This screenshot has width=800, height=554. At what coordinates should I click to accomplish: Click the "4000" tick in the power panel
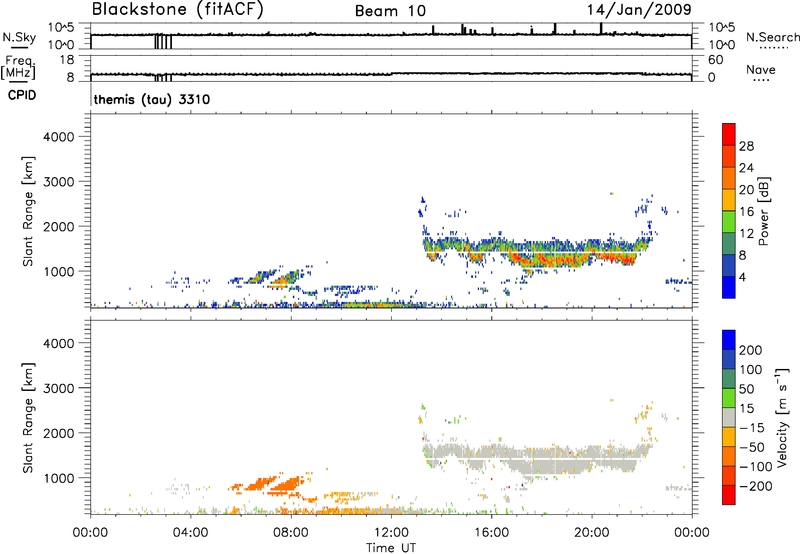[x=59, y=136]
